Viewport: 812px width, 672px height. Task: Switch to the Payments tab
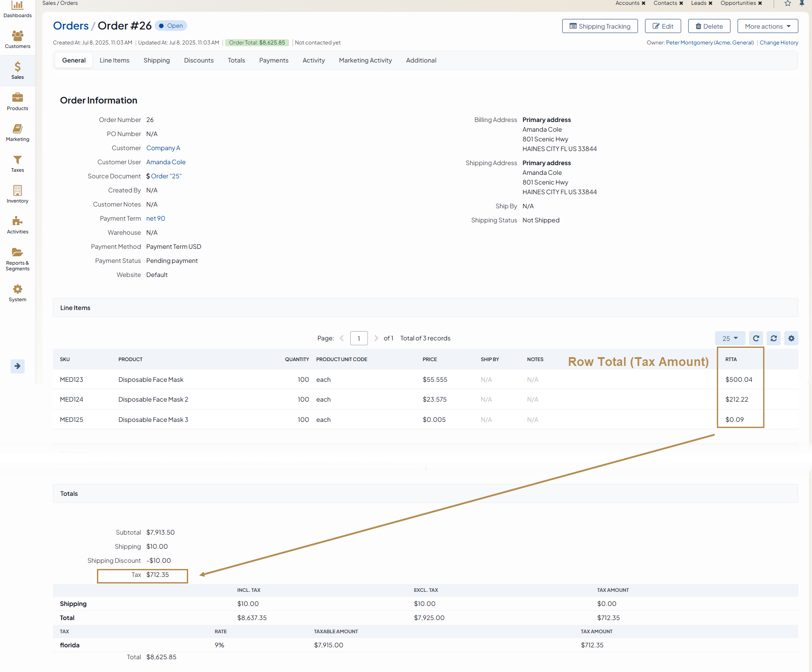click(274, 60)
